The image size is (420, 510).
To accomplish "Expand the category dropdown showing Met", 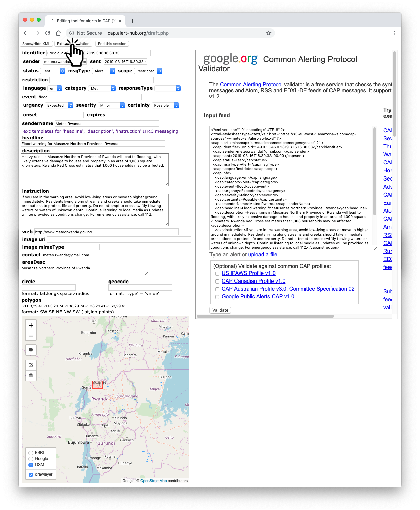I will click(x=102, y=88).
